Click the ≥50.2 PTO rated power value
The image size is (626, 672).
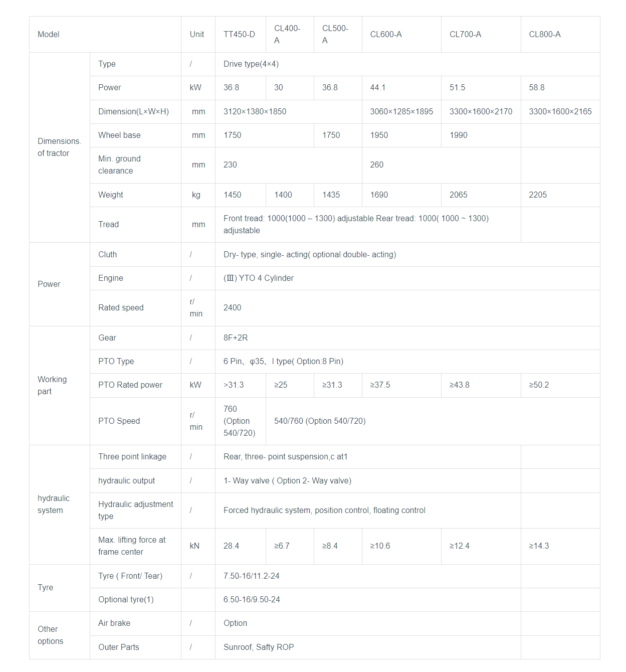pos(539,385)
